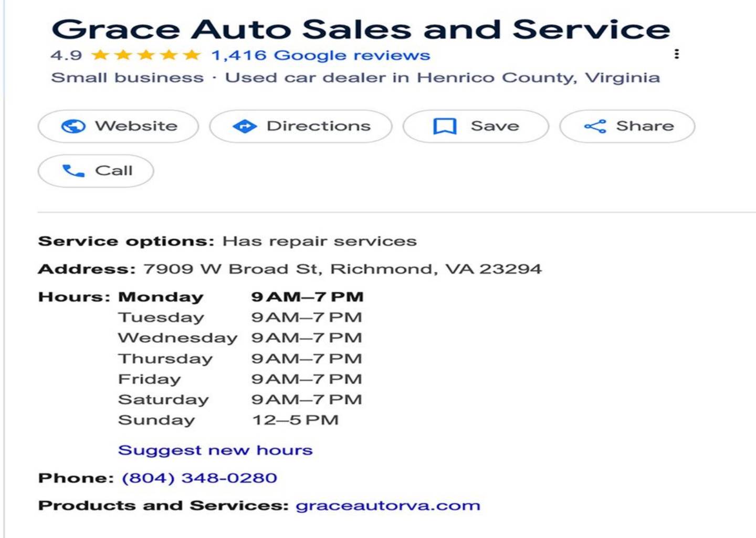This screenshot has height=538, width=756.
Task: Click the Monday hours row
Action: [240, 297]
